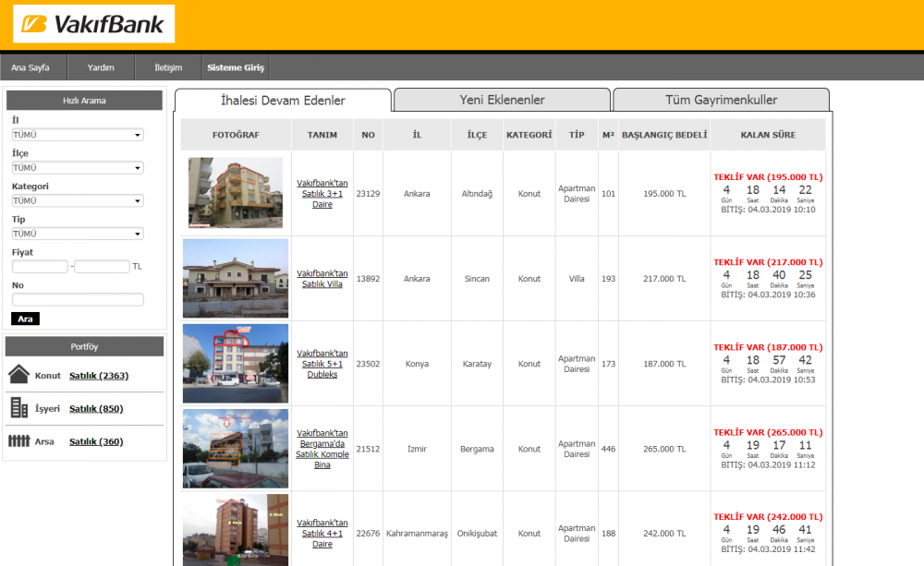924x566 pixels.
Task: Switch to Tüm Gayrimenkuller tab
Action: (x=722, y=100)
